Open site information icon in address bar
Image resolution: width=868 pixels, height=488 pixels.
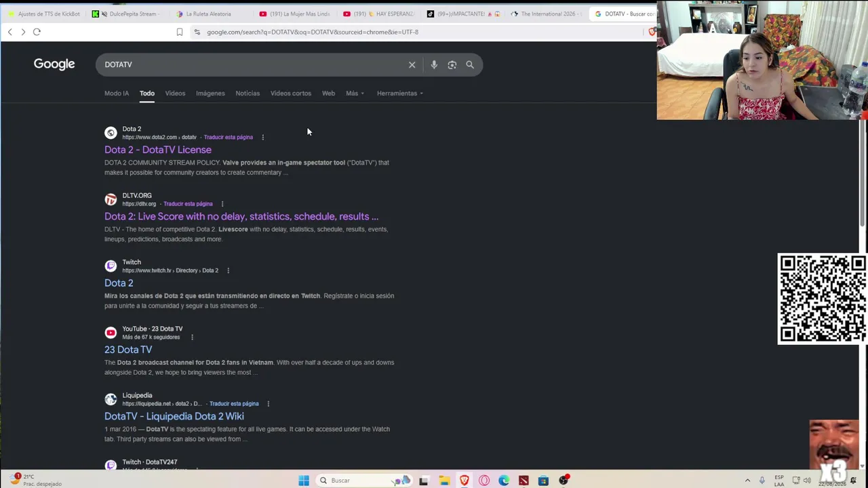(197, 32)
